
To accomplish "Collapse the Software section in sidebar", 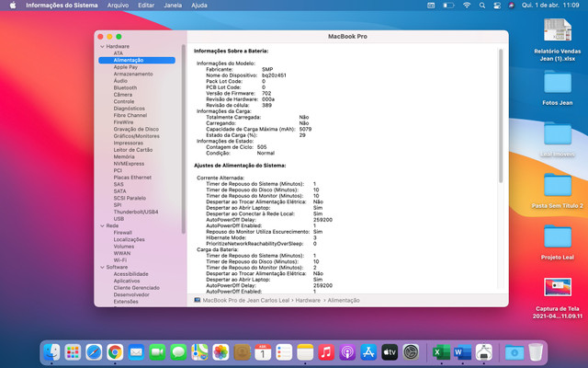I will [x=102, y=268].
